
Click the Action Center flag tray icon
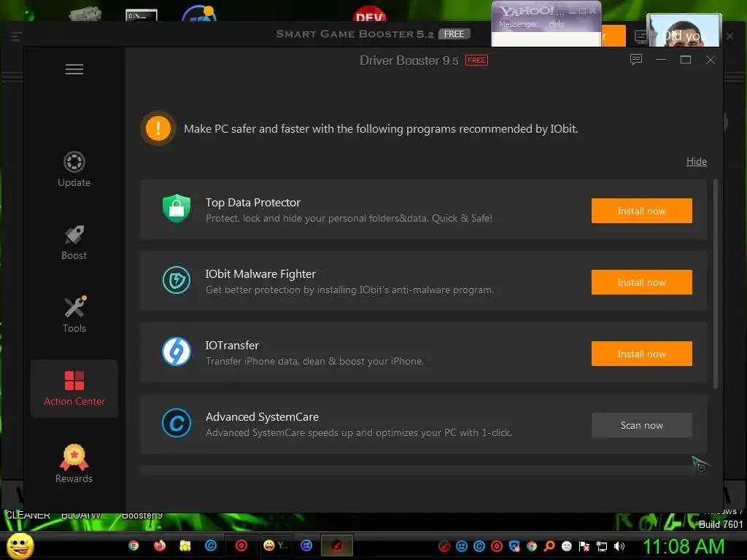coord(584,546)
